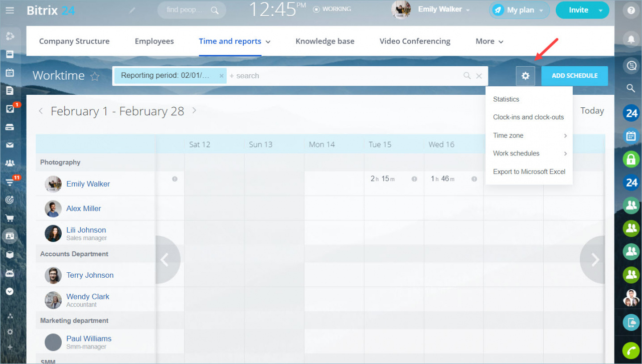This screenshot has height=364, width=642.
Task: Open the mail envelope icon in sidebar
Action: click(10, 145)
